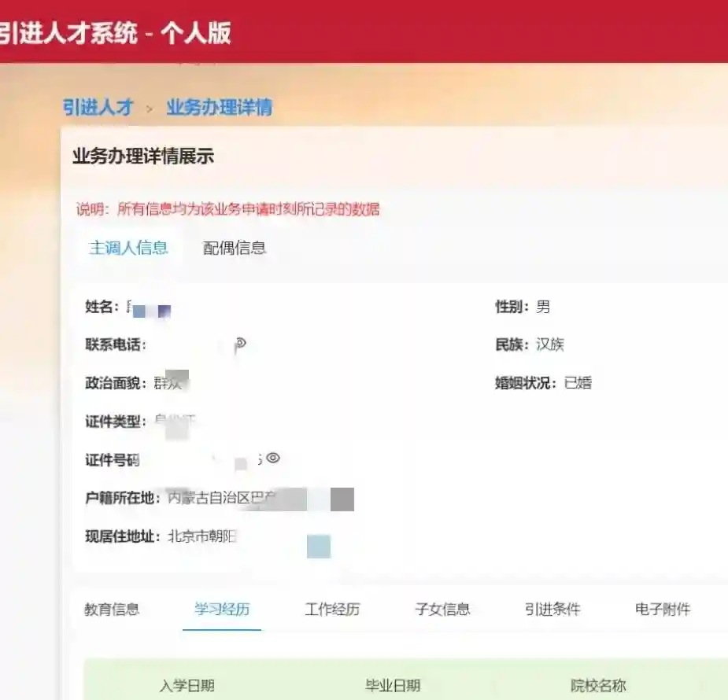Screen dimensions: 728x700
Task: Open the 学习经历 tab
Action: [x=222, y=609]
